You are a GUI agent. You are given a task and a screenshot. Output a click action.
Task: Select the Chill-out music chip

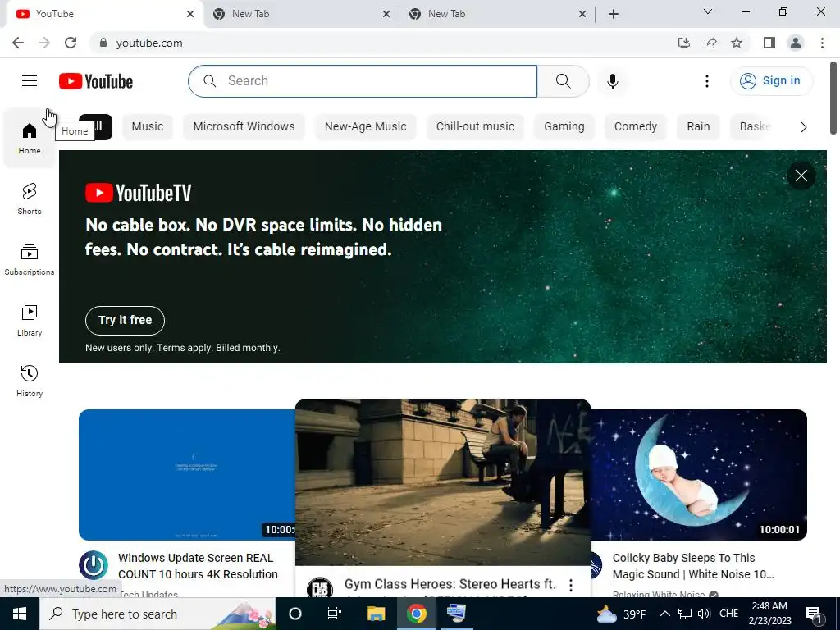click(475, 126)
